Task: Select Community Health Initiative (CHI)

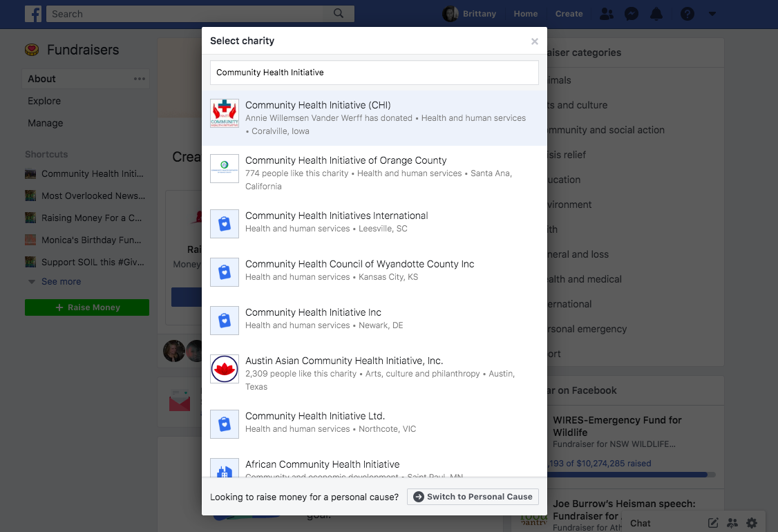Action: [374, 118]
